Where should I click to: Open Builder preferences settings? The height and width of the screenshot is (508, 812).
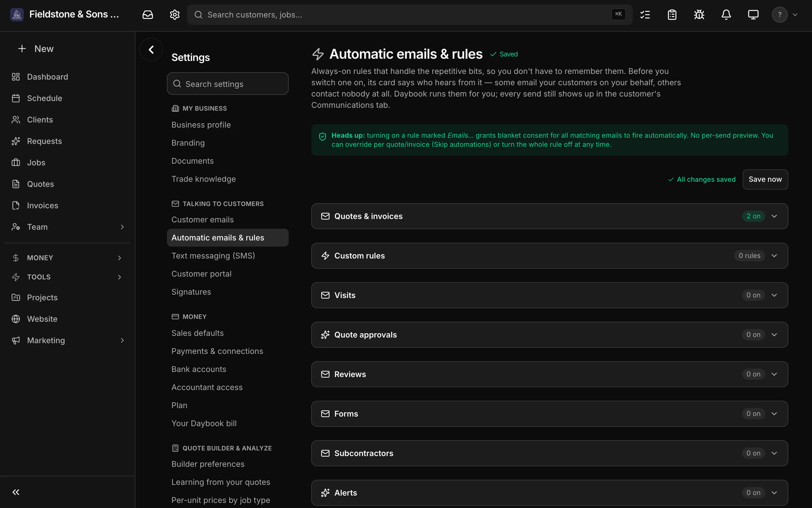[228, 464]
